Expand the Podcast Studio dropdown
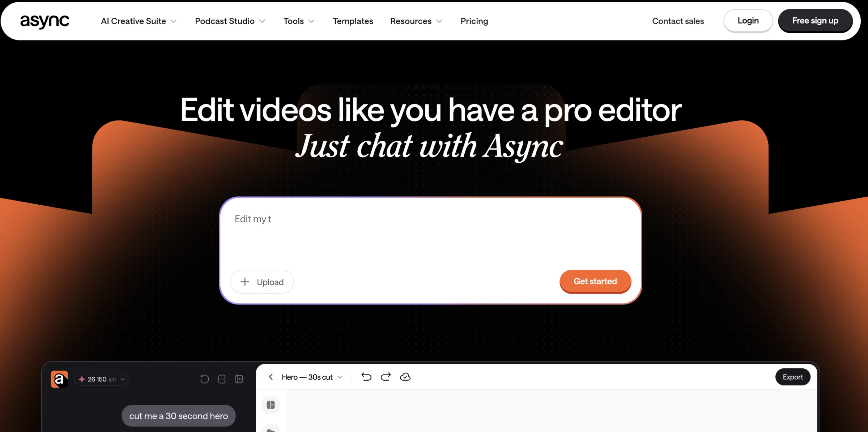This screenshot has width=868, height=432. pos(230,21)
